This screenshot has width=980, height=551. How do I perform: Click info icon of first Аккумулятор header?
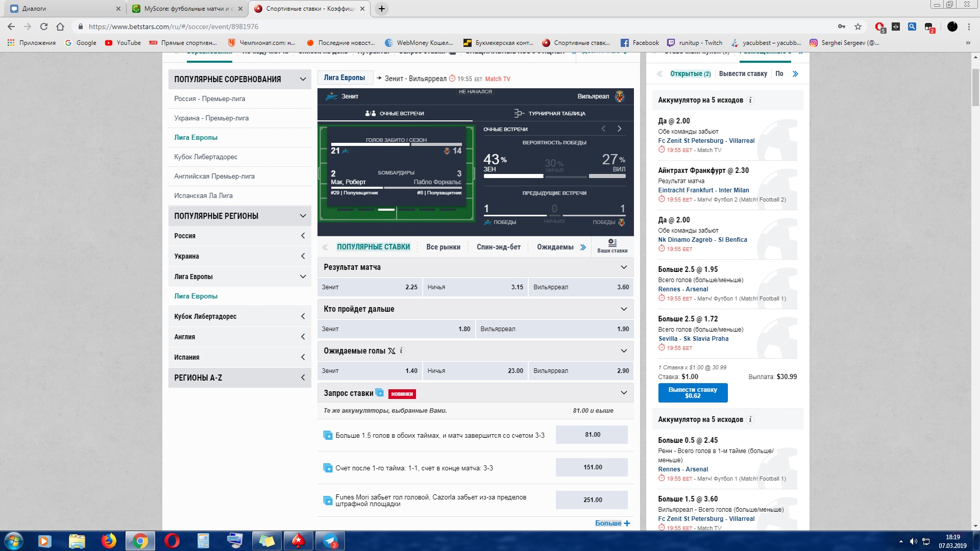tap(750, 100)
